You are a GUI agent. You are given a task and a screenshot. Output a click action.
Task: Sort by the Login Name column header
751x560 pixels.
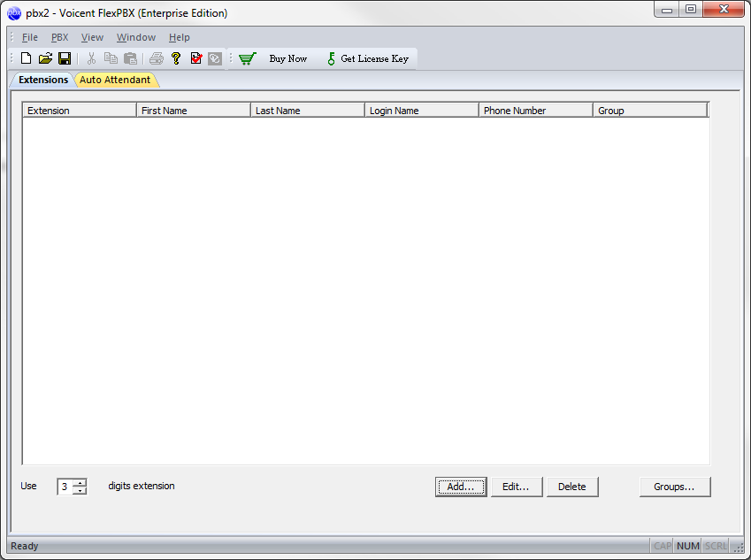(x=421, y=111)
